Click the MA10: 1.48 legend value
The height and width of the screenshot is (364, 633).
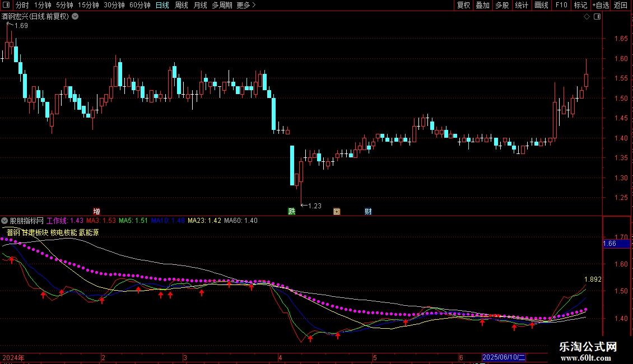[x=168, y=221]
